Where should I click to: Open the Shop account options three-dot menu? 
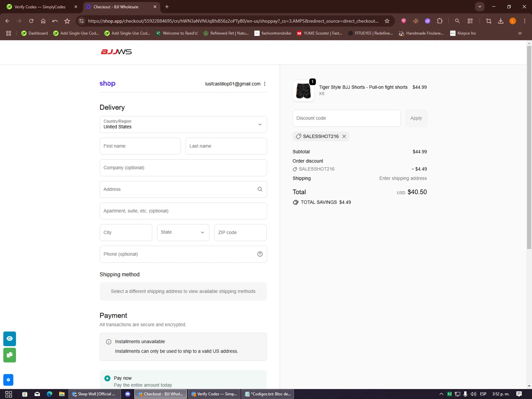point(265,84)
